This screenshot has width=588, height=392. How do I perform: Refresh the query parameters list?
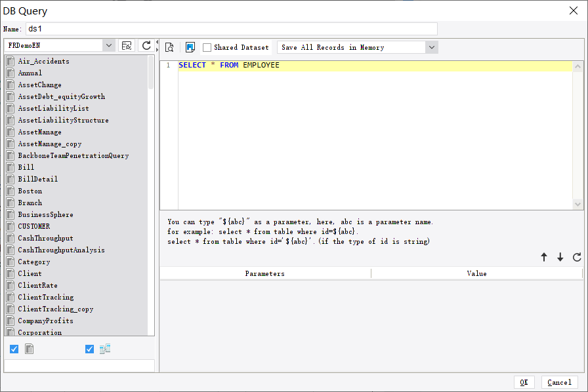(577, 257)
